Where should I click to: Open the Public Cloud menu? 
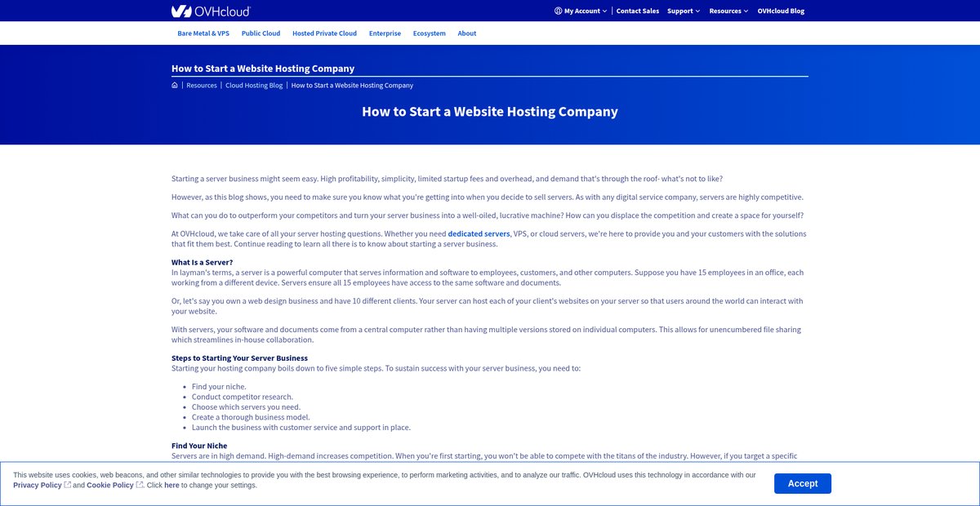[261, 33]
